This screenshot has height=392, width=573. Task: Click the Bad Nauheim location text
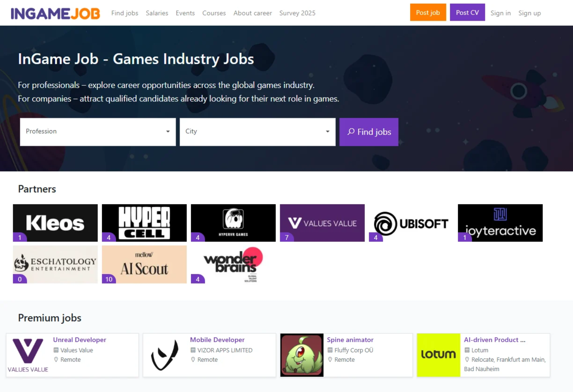[481, 369]
